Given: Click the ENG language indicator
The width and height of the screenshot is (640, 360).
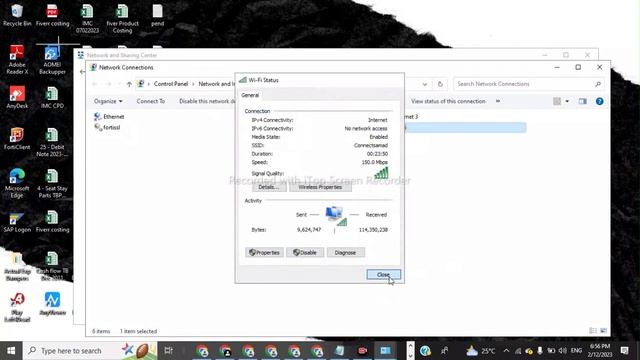Looking at the screenshot, I should (x=576, y=351).
